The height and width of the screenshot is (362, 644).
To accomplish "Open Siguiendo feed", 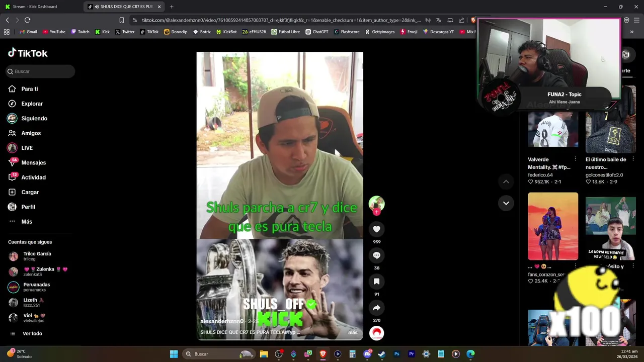I will click(34, 119).
